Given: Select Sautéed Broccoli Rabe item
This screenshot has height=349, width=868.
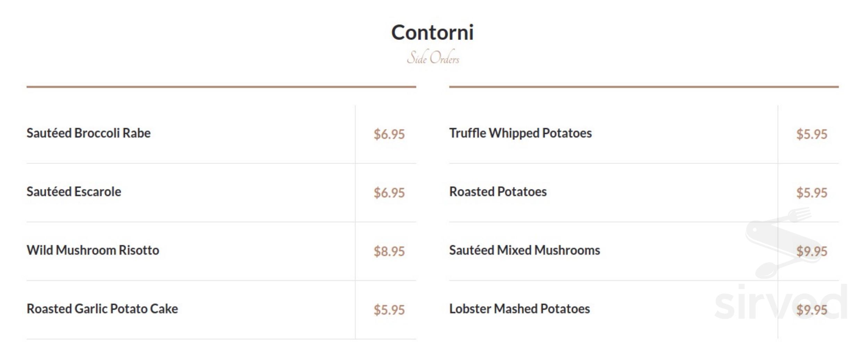Looking at the screenshot, I should click(x=89, y=133).
